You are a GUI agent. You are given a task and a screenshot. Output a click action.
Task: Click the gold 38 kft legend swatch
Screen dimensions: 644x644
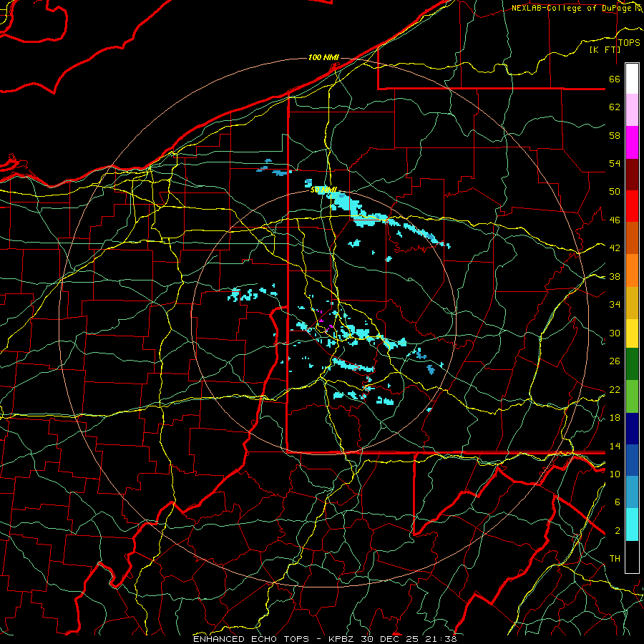tap(632, 303)
